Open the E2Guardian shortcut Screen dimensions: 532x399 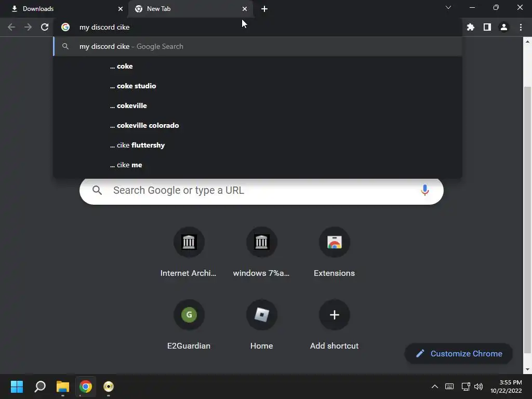(189, 325)
